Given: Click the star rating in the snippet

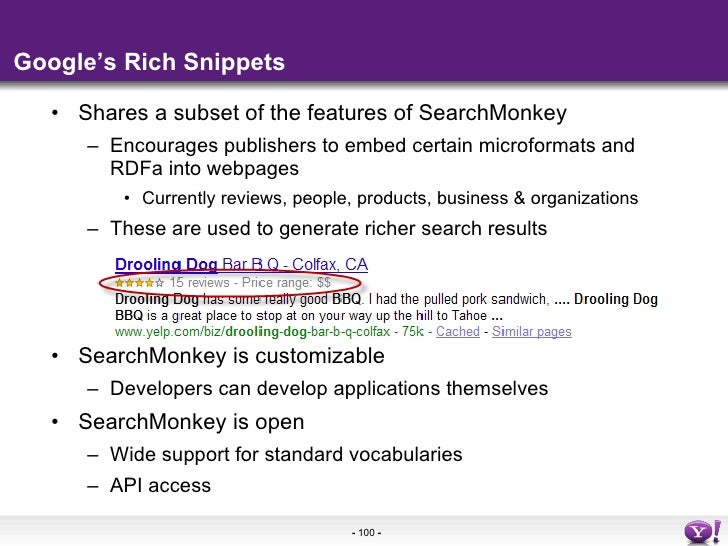Looking at the screenshot, I should click(x=139, y=282).
